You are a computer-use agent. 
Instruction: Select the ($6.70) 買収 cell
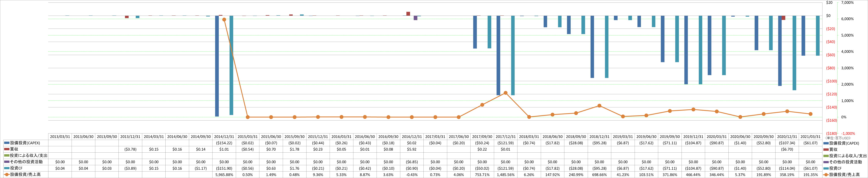pos(787,149)
